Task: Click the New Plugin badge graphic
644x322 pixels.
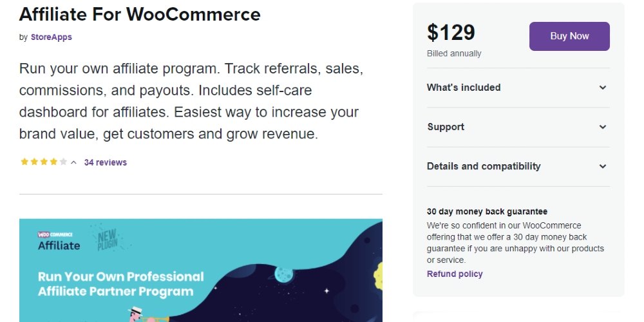Action: (108, 239)
